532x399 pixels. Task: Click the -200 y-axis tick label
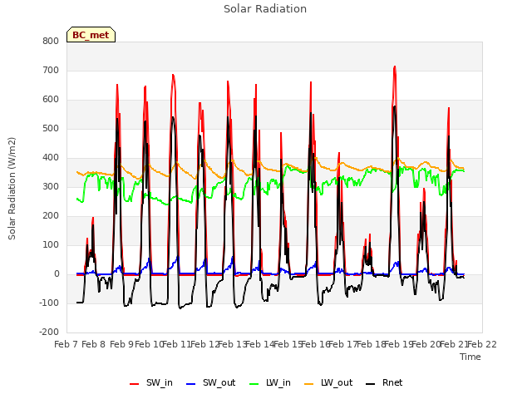[49, 332]
